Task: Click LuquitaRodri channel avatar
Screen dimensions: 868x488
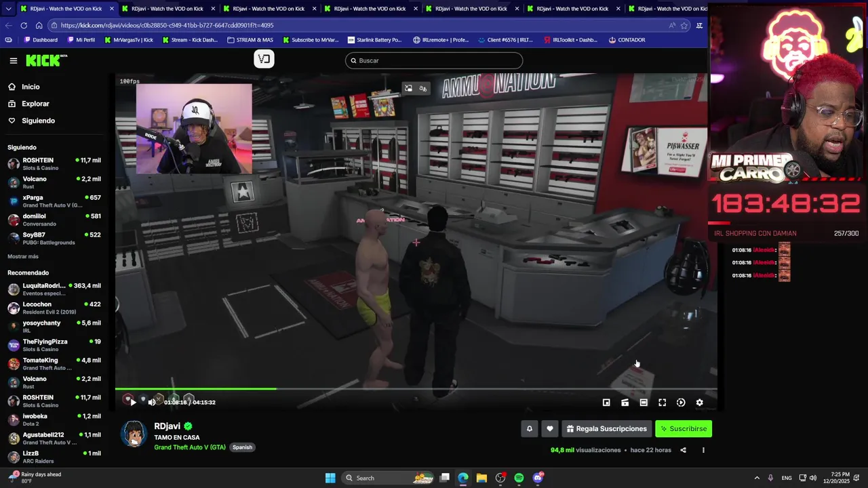Action: click(x=14, y=289)
